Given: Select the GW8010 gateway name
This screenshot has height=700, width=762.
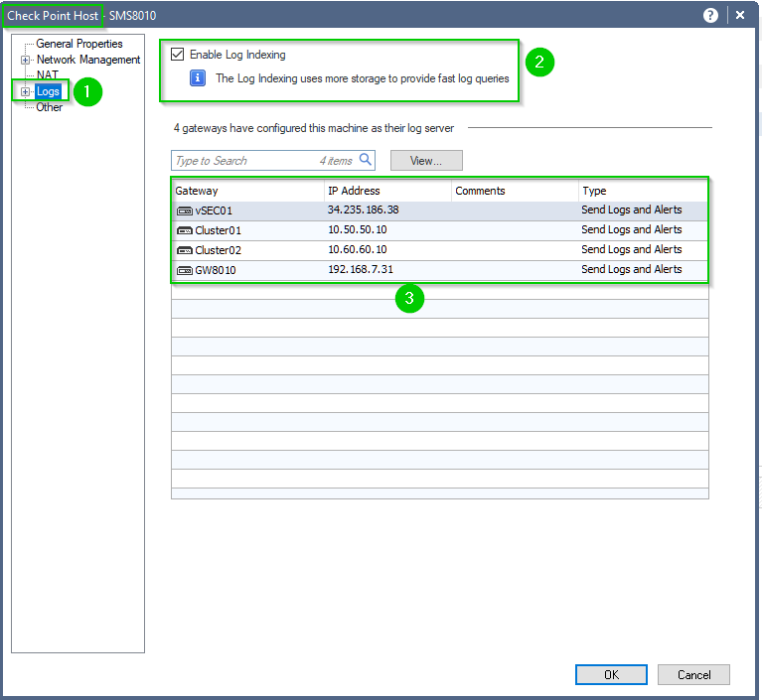Looking at the screenshot, I should pos(216,271).
